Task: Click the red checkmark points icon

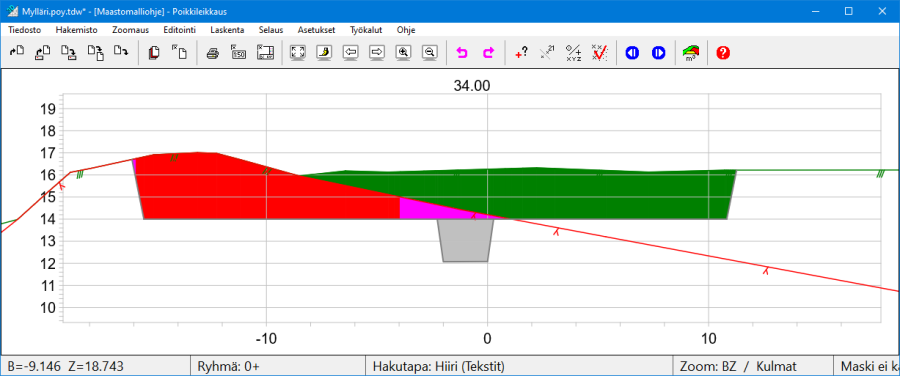Action: pos(599,53)
